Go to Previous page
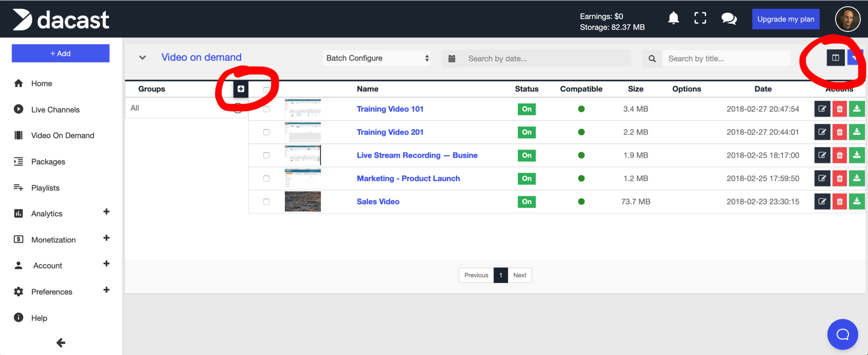Image resolution: width=868 pixels, height=355 pixels. tap(476, 275)
